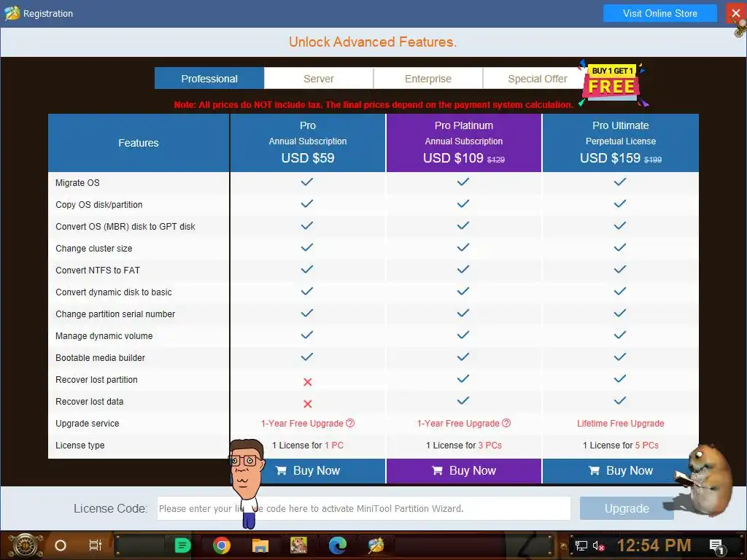This screenshot has height=560, width=747.
Task: Click Pro checkmark for Manage dynamic volume
Action: click(x=307, y=335)
